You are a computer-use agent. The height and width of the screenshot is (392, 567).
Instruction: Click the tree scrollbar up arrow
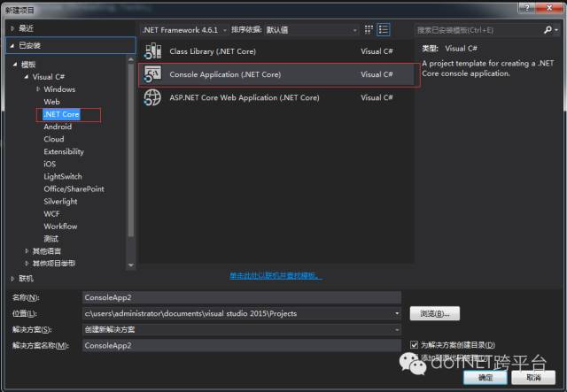[x=131, y=59]
